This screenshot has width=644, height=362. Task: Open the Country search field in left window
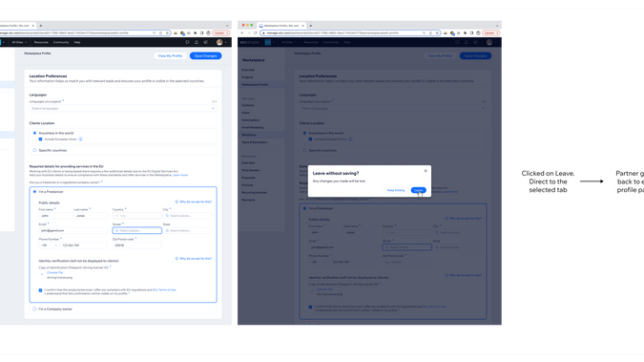[x=136, y=216]
